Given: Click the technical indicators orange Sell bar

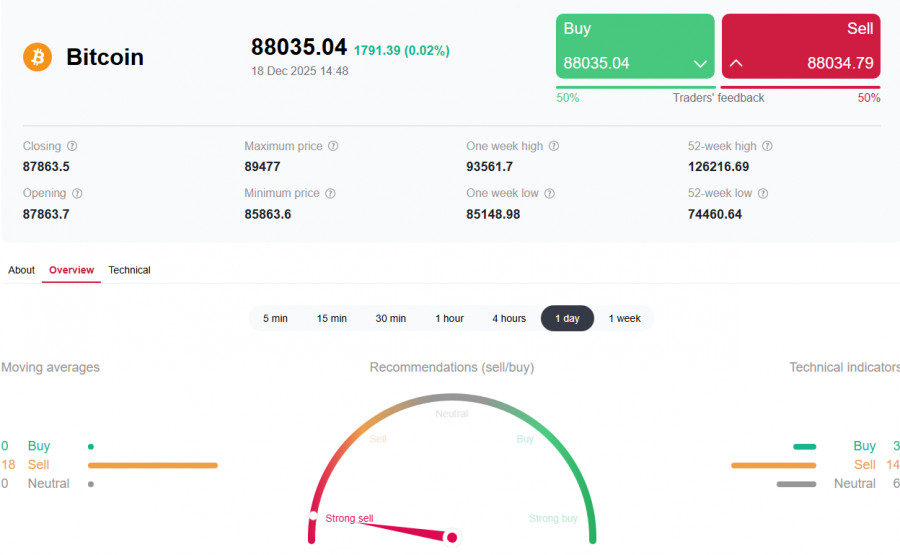Looking at the screenshot, I should click(774, 465).
